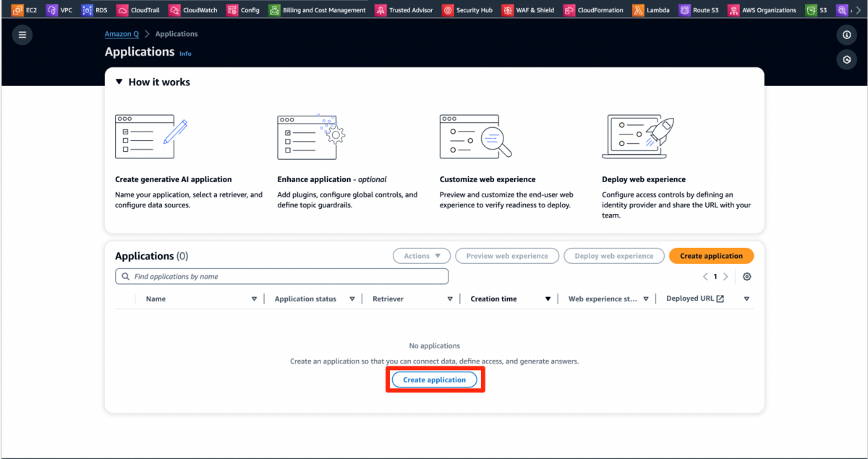This screenshot has width=868, height=459.
Task: Open the EC2 service shortcut icon
Action: (17, 10)
